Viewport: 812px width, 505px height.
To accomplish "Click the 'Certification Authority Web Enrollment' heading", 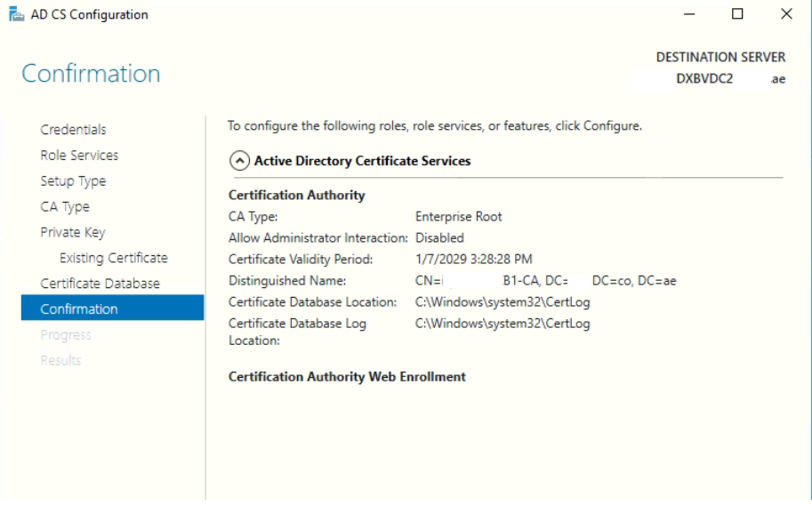I will [x=347, y=377].
